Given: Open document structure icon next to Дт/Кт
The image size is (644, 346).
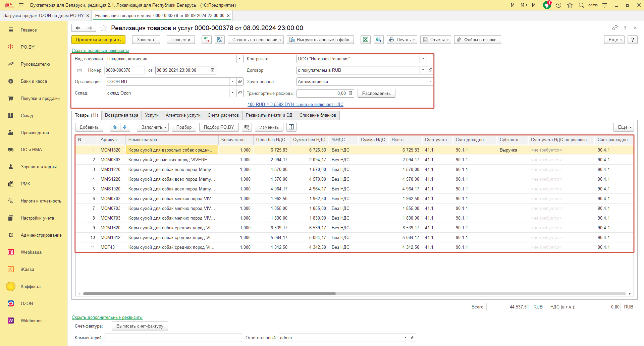Looking at the screenshot, I should (220, 40).
